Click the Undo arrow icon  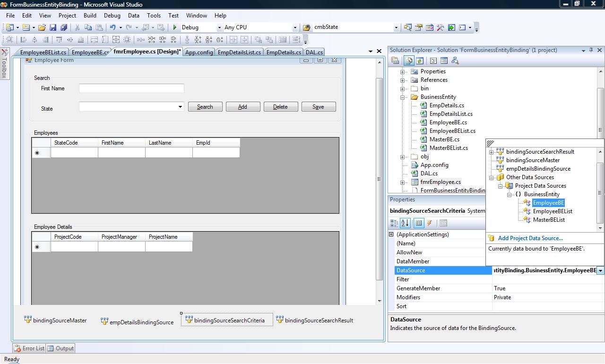coord(113,27)
